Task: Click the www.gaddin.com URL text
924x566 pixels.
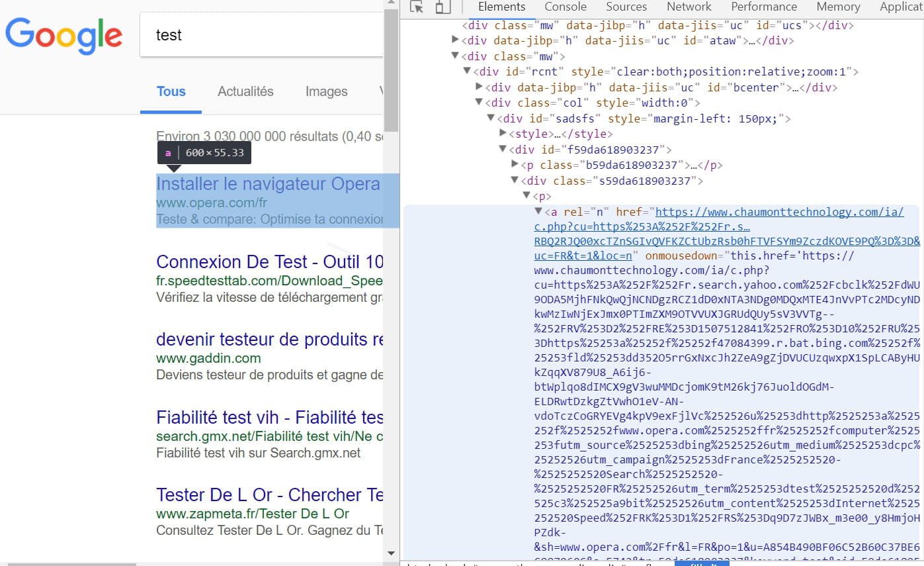Action: (x=208, y=358)
